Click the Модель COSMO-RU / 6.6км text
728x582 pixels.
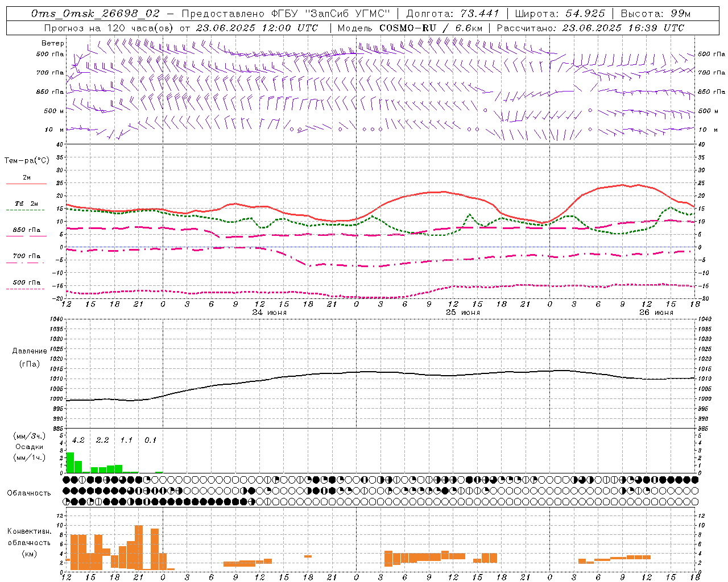tap(409, 28)
